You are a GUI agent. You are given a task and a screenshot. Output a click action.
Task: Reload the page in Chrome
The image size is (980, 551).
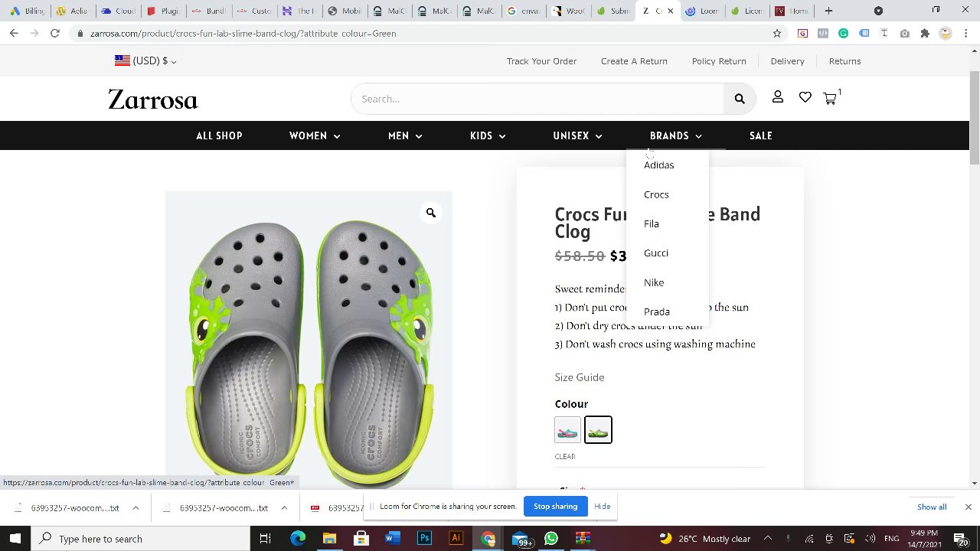[x=55, y=33]
